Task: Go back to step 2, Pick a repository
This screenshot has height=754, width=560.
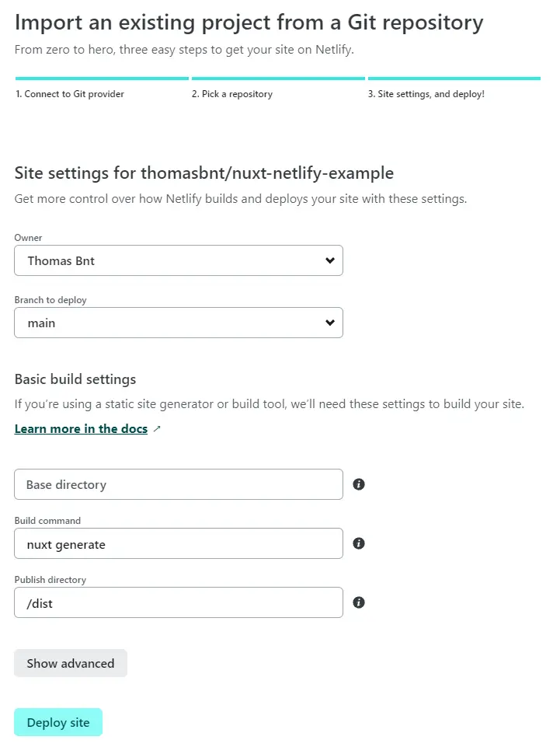Action: coord(232,94)
